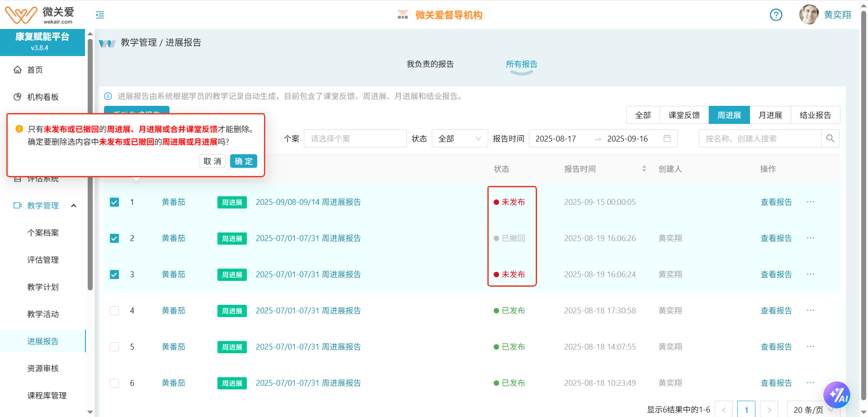Open the AI assistant floating icon

coord(836,395)
